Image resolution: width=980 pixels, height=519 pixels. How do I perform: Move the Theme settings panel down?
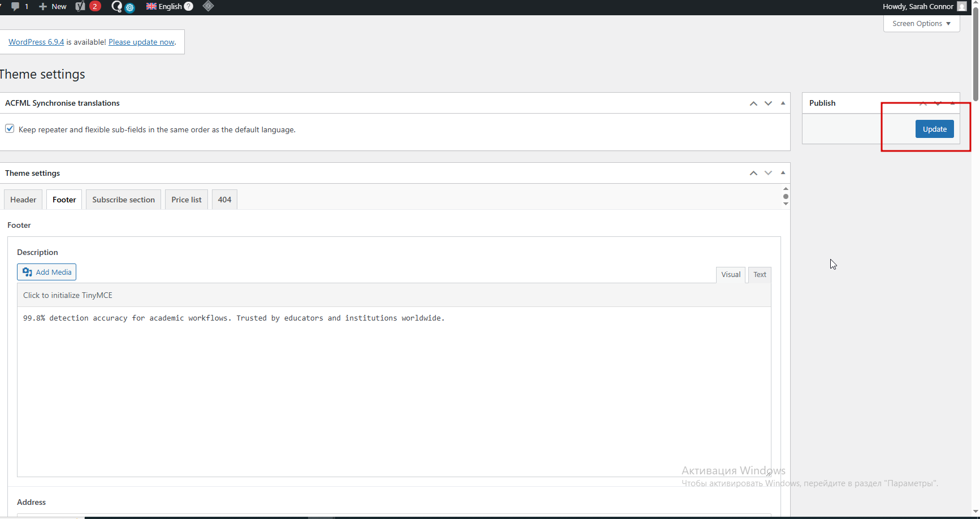(768, 173)
